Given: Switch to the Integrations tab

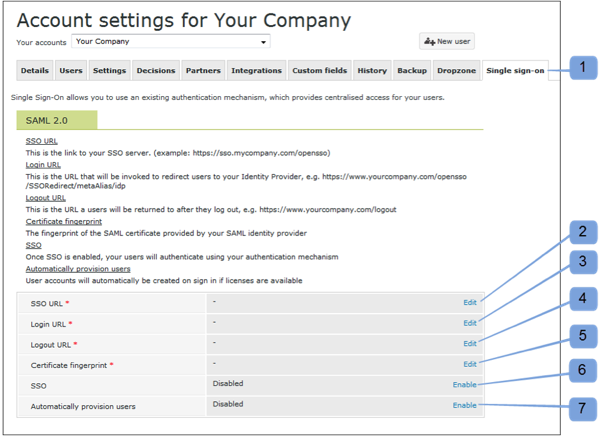Looking at the screenshot, I should click(x=256, y=71).
